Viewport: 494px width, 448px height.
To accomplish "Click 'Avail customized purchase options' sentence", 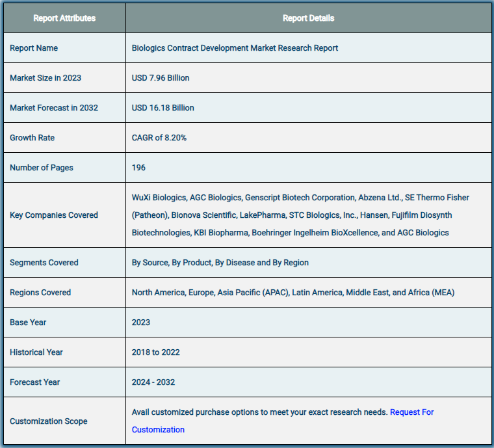I will (x=259, y=412).
